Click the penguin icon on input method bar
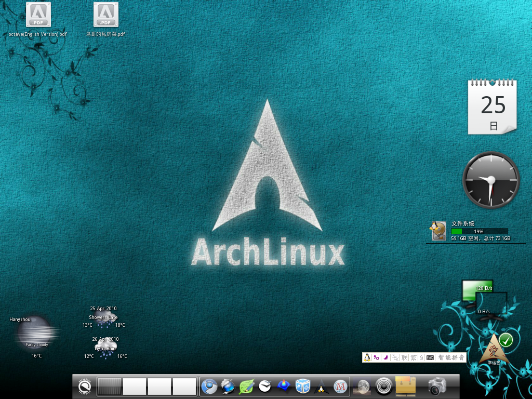This screenshot has width=532, height=399. 367,357
